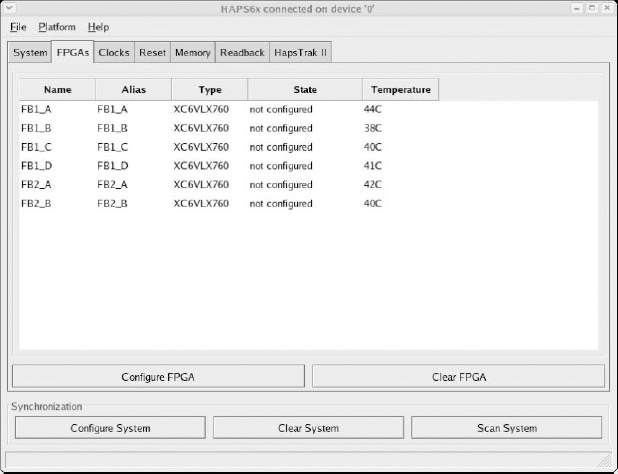Viewport: 618px width, 474px height.
Task: Click 40C temperature in FB2_B row
Action: [372, 203]
